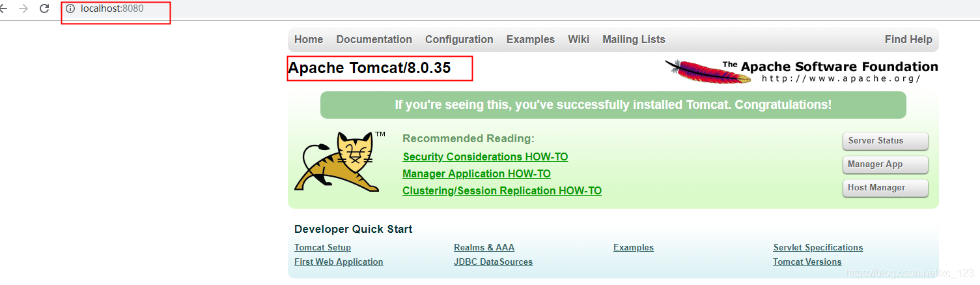Click the localhost:8080 address bar
Screen dimensions: 980x285
tap(112, 8)
